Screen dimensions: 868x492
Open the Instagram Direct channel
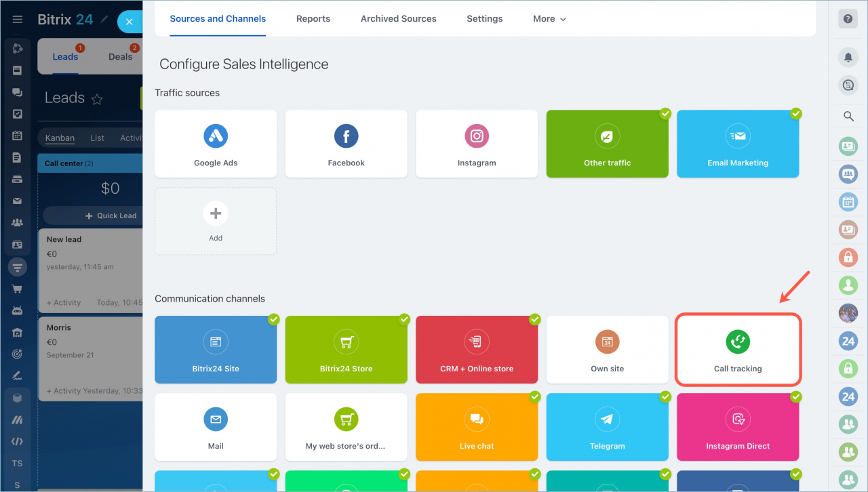click(x=738, y=427)
